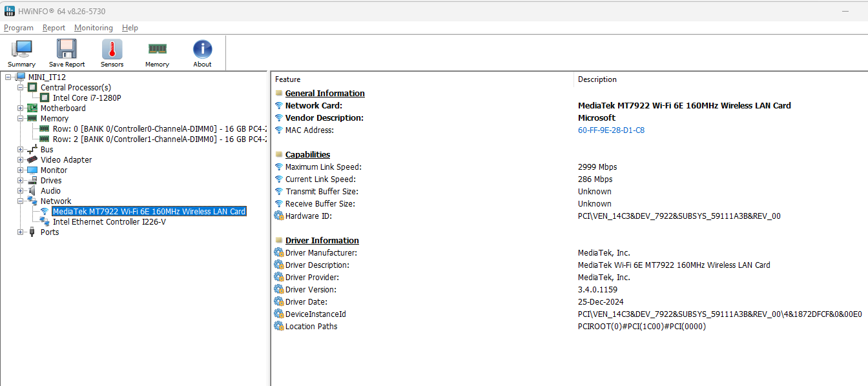Viewport: 868px width, 386px height.
Task: Click the MAC address 60-FF-9E-28-D1-C8
Action: tap(611, 130)
